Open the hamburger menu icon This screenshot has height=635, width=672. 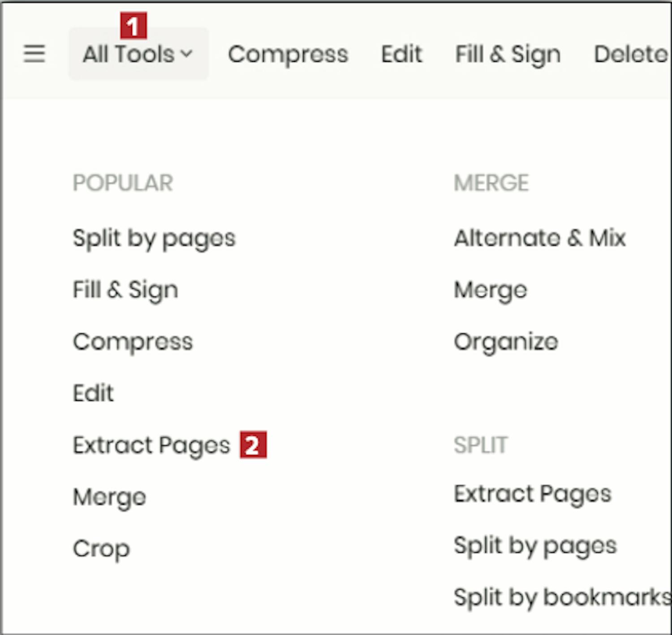tap(34, 54)
